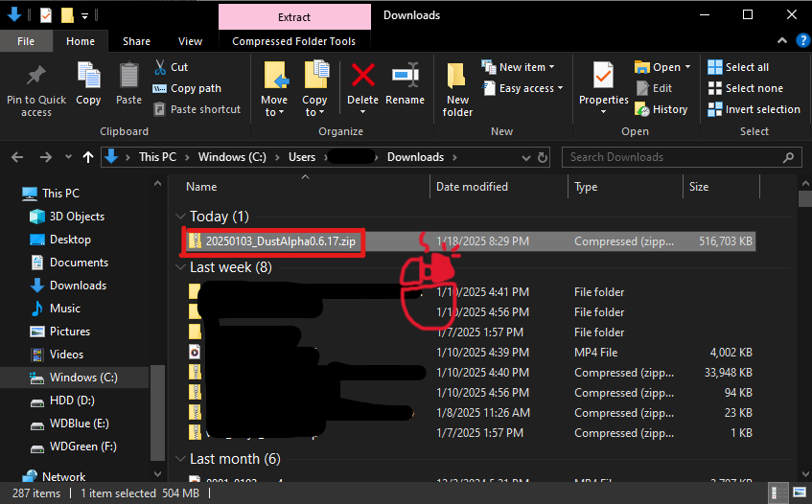Collapse the Last month (6) group
Viewport: 812px width, 504px height.
(180, 459)
